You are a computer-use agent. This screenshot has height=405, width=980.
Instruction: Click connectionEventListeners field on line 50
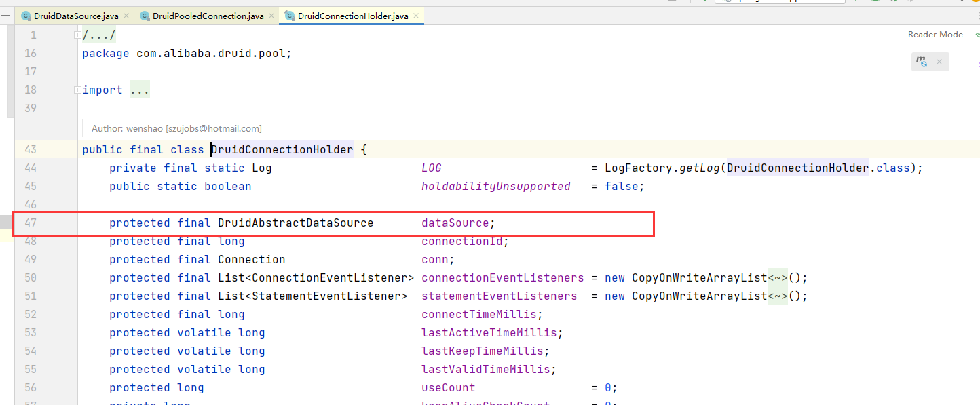coord(503,278)
